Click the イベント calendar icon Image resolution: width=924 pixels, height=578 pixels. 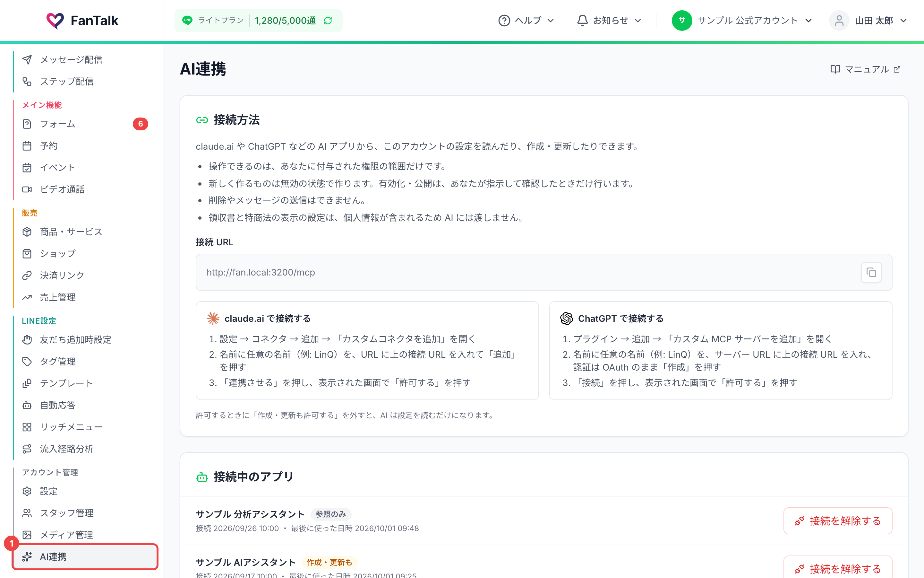(x=27, y=167)
